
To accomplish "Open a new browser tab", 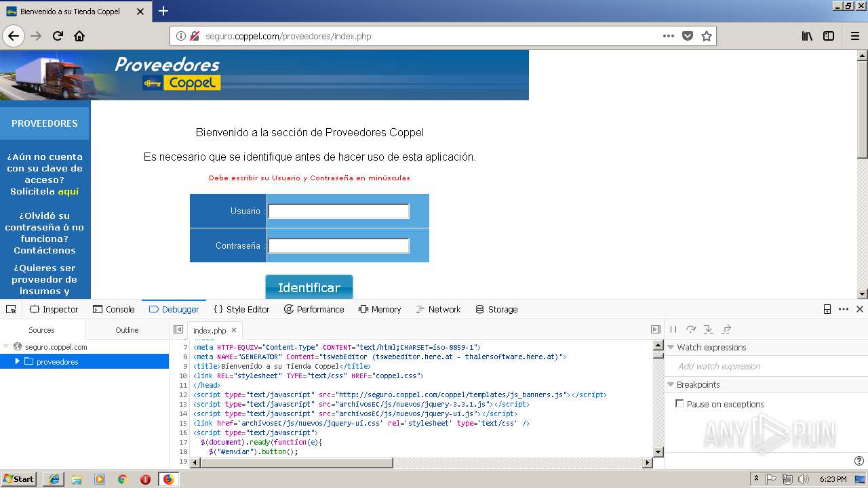I will pos(163,11).
